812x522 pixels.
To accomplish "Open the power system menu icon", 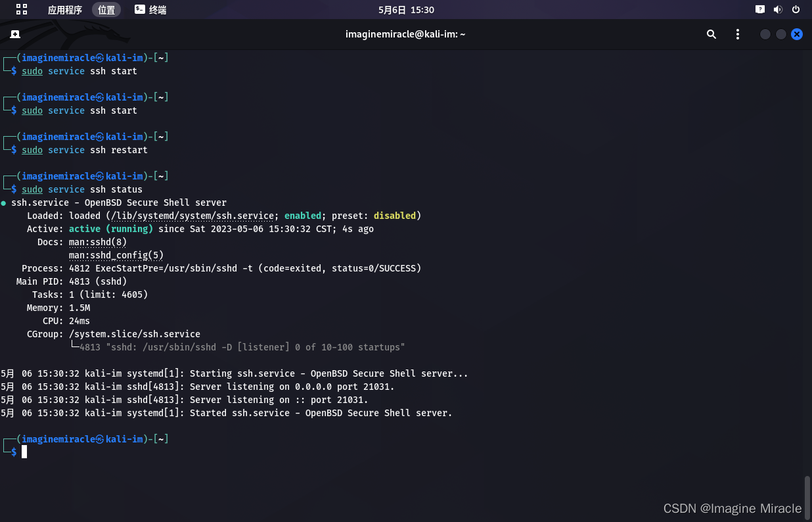I will pyautogui.click(x=796, y=9).
